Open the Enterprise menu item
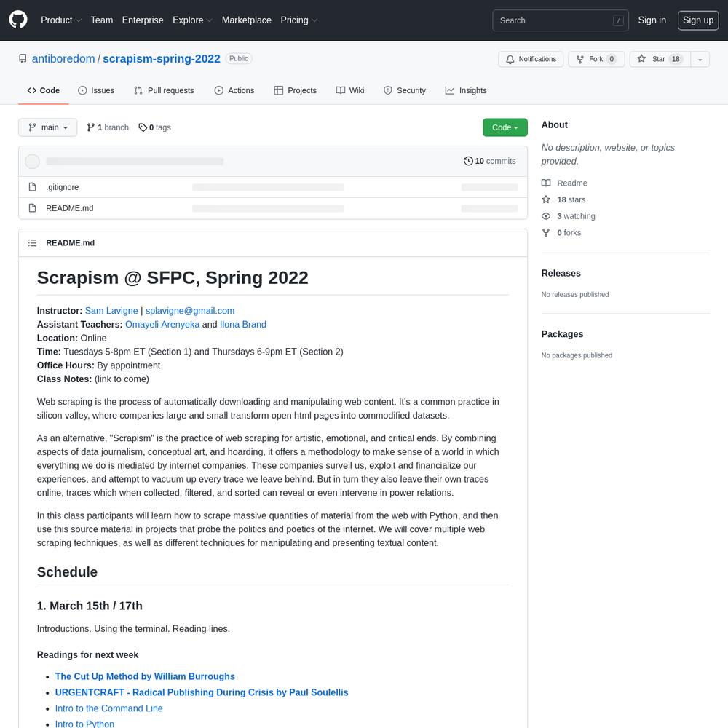Image resolution: width=728 pixels, height=728 pixels. click(143, 20)
